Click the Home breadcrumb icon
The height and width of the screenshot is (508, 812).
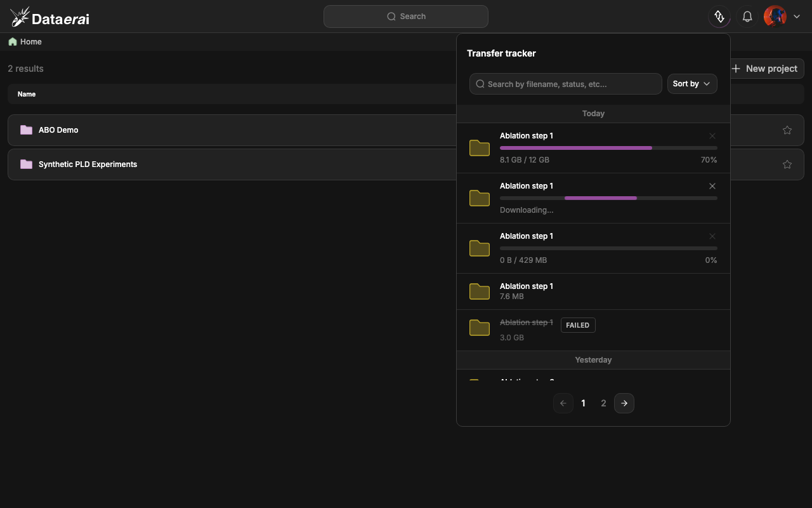coord(13,42)
